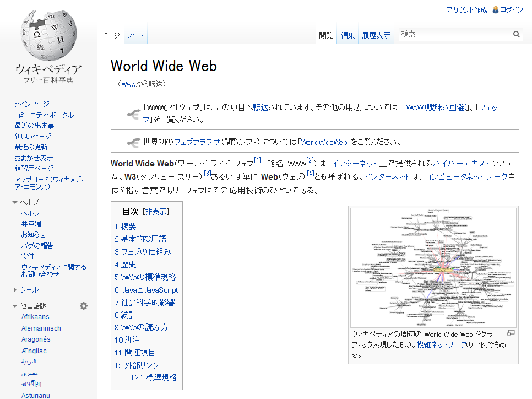The height and width of the screenshot is (399, 532).
Task: Open the WorldWideWeb browser article link
Action: tap(324, 142)
